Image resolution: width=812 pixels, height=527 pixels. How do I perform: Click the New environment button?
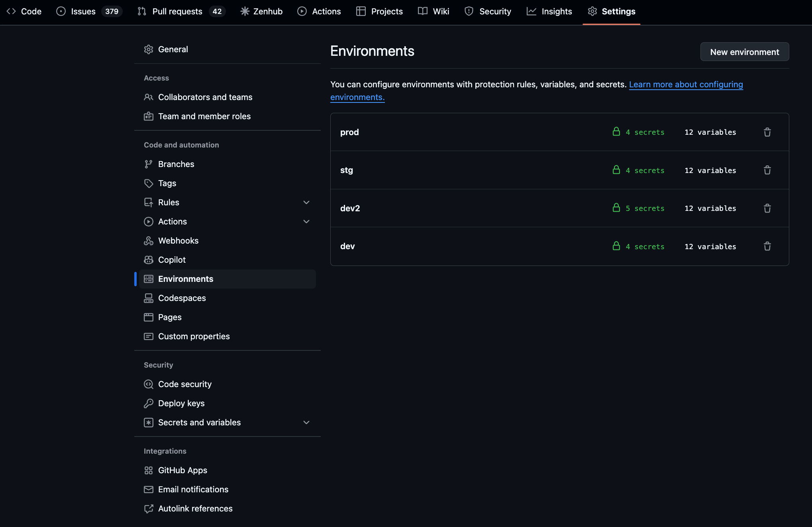pos(744,52)
